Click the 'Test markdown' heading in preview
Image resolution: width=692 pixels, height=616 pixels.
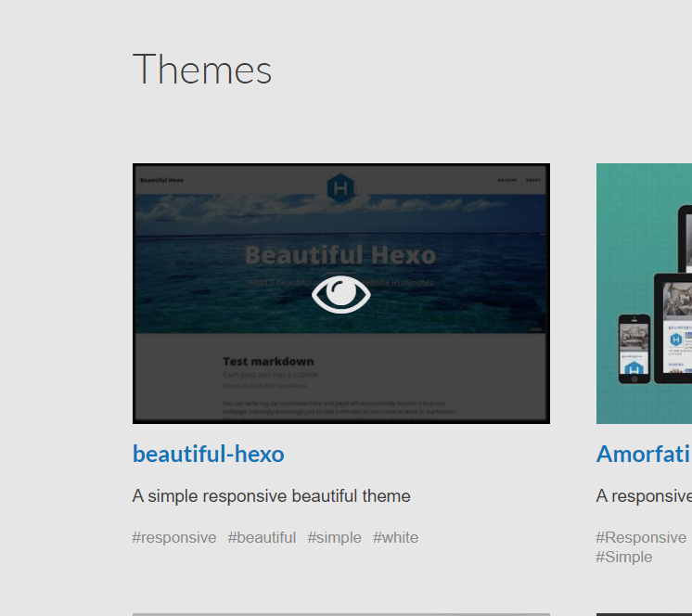(x=268, y=361)
